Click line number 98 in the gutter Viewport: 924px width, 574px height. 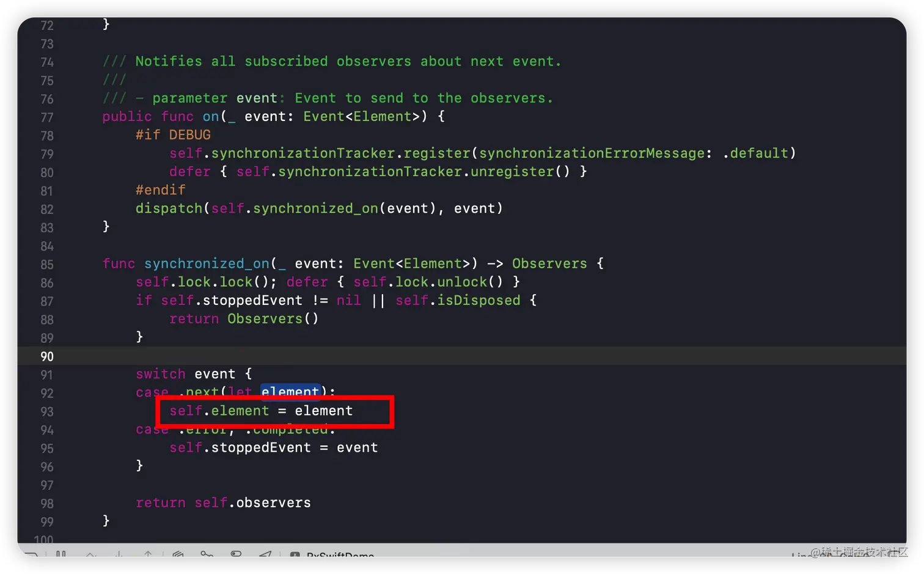coord(47,504)
